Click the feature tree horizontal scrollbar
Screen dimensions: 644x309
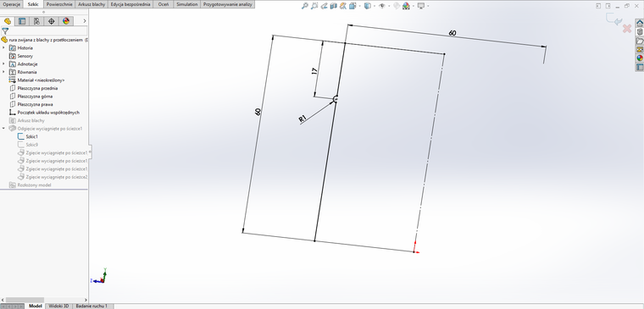click(x=44, y=300)
